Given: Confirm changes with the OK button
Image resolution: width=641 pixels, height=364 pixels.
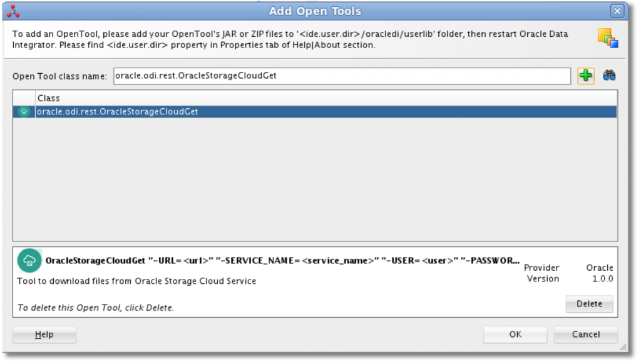Looking at the screenshot, I should click(515, 335).
